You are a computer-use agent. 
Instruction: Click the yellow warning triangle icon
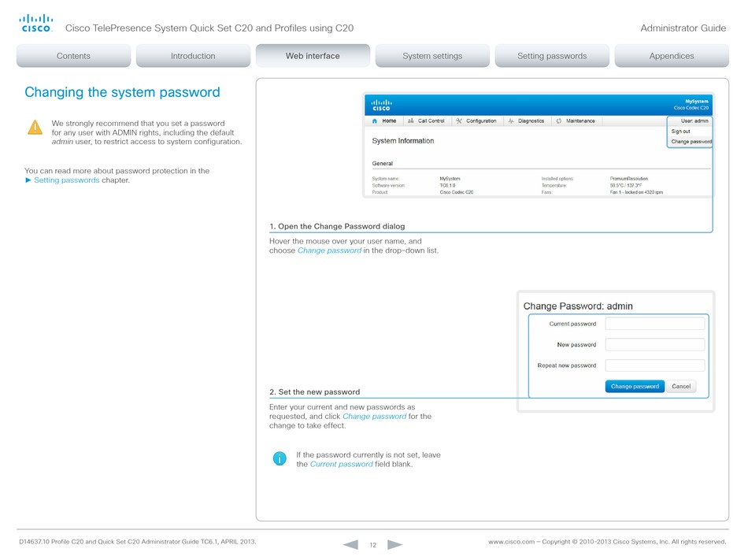click(35, 128)
